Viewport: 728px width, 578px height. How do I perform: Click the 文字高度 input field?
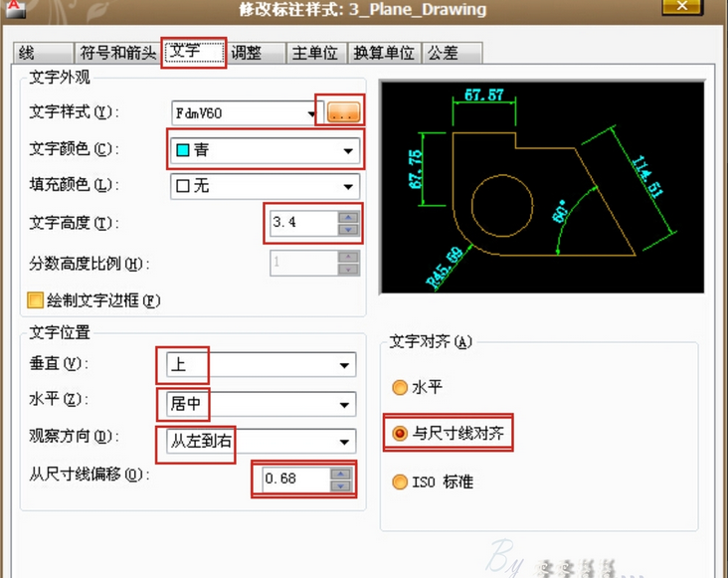300,223
